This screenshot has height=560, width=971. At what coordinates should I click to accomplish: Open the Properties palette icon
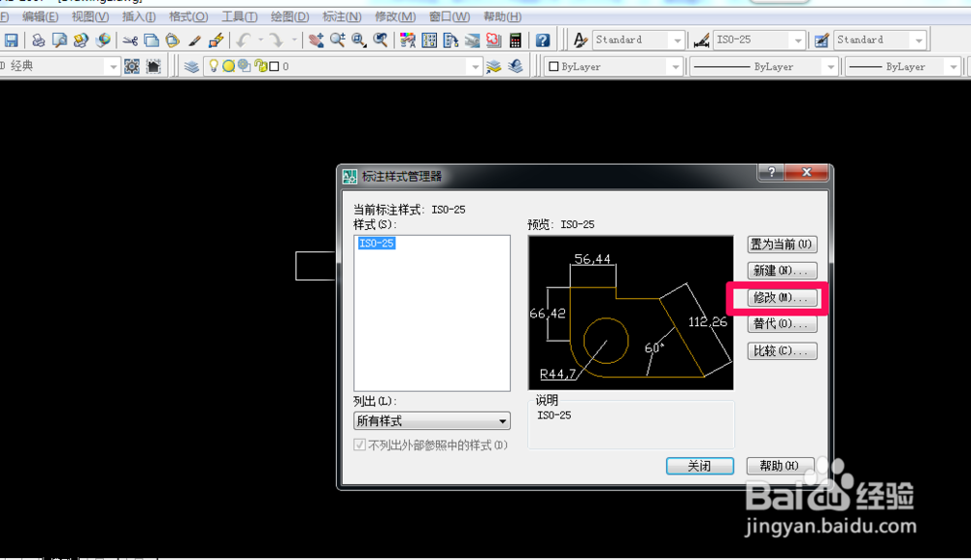click(408, 41)
